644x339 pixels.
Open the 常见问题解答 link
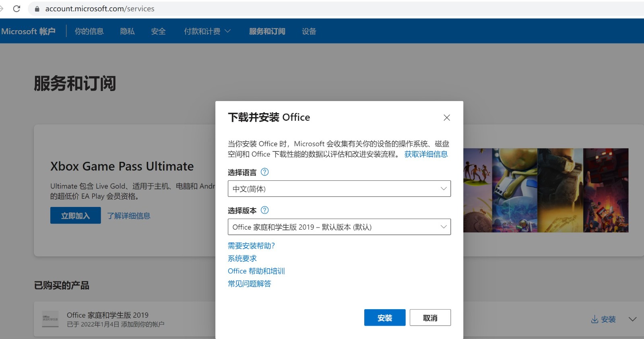tap(250, 284)
